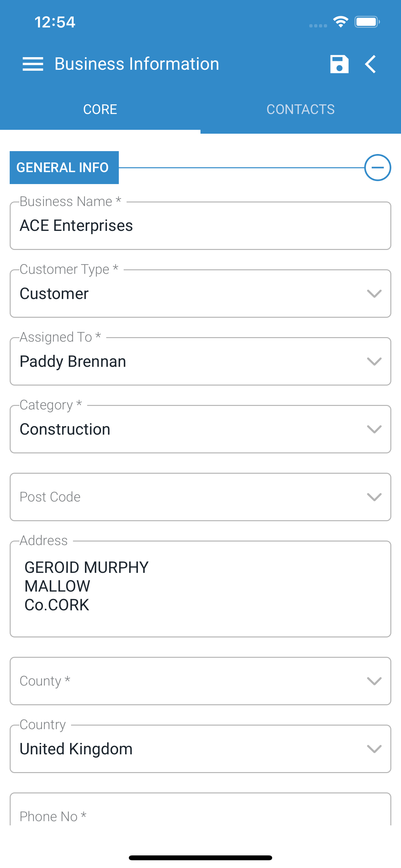Viewport: 401px width, 868px height.
Task: Open the Post Code dropdown
Action: 200,497
